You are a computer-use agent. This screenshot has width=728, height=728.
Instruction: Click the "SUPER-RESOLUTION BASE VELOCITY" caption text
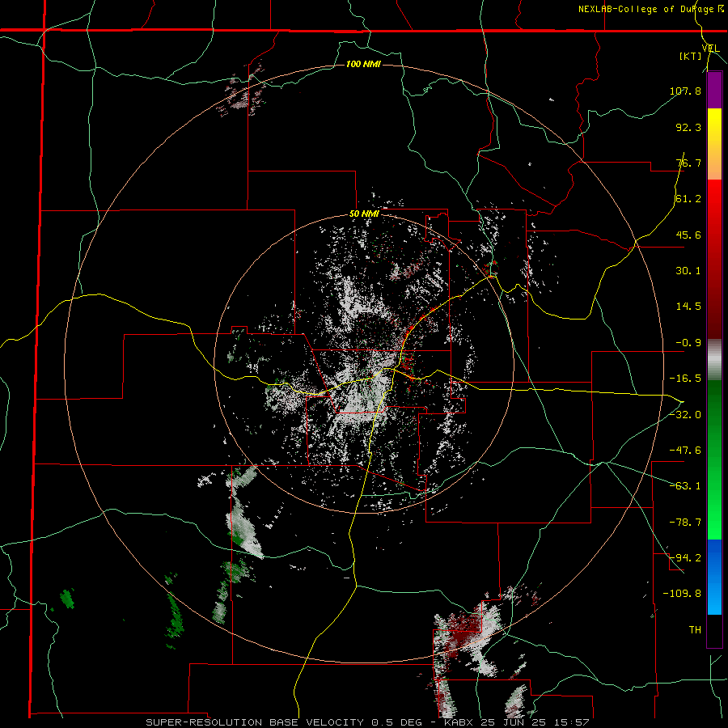click(255, 722)
